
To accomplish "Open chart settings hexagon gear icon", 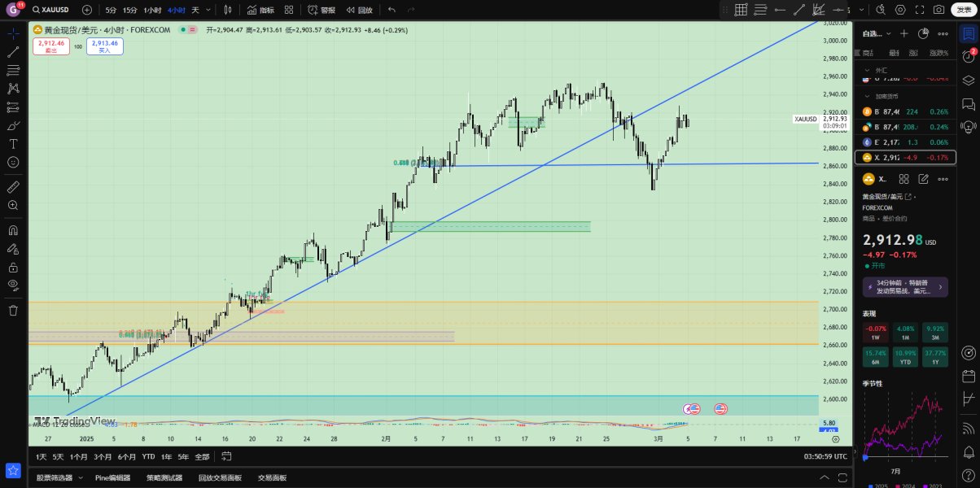I will [900, 10].
